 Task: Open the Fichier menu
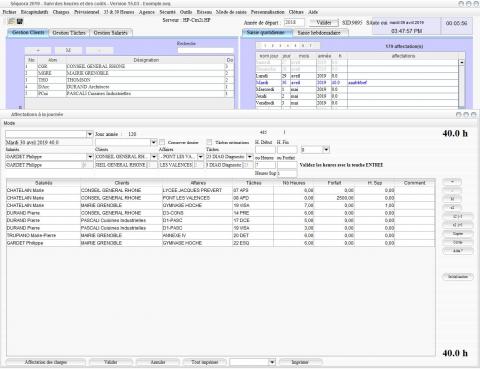pos(9,12)
